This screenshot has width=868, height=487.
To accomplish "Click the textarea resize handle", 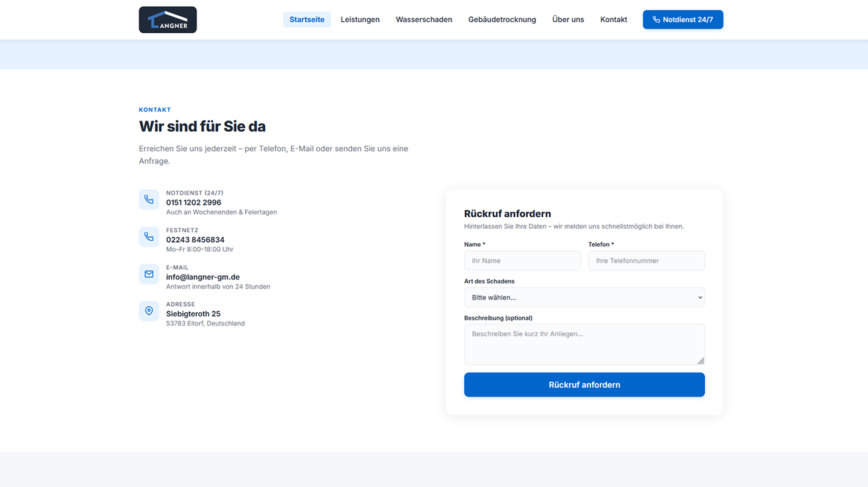I will click(701, 361).
